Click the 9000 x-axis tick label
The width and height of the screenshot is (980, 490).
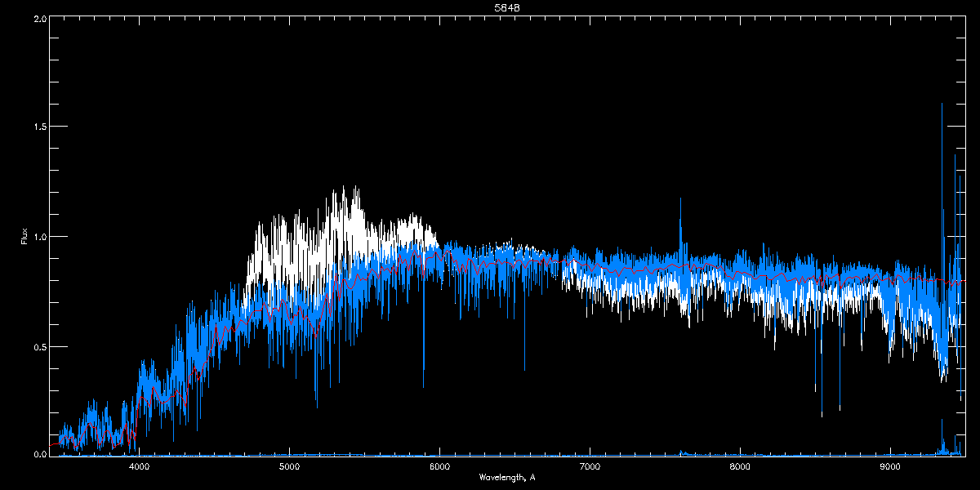[x=890, y=467]
